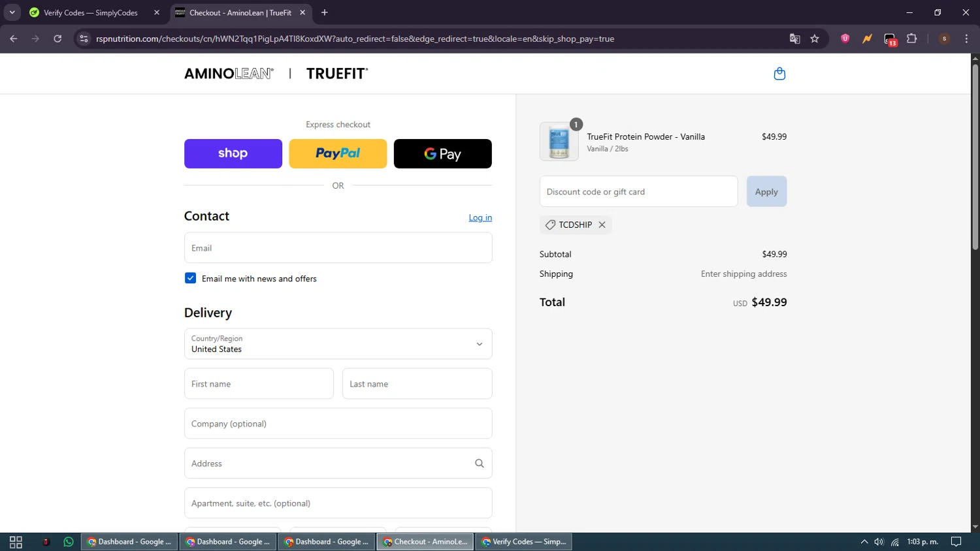Image resolution: width=980 pixels, height=551 pixels.
Task: Open the volume control in the tray
Action: (x=879, y=542)
